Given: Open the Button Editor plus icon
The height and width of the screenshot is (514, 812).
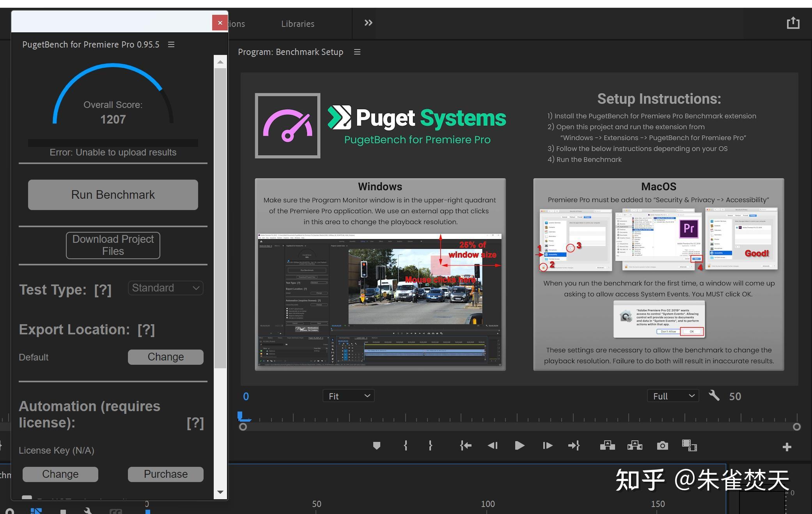Looking at the screenshot, I should click(787, 447).
